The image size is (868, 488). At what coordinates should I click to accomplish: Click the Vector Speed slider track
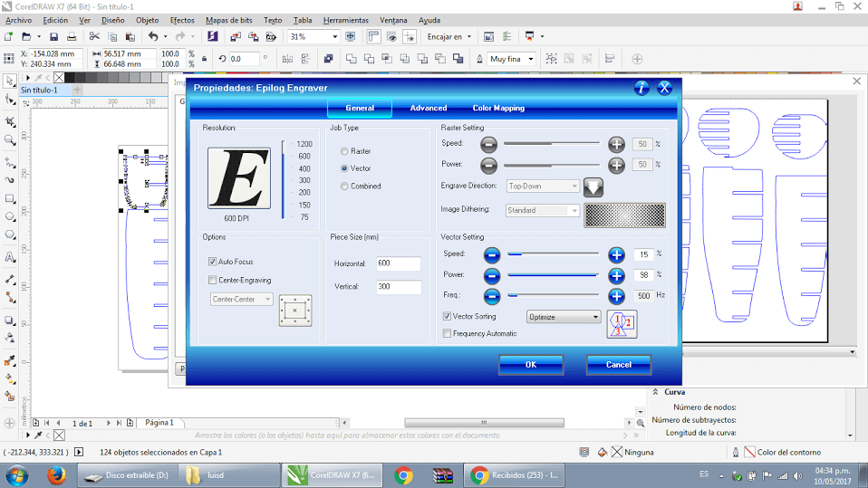553,254
